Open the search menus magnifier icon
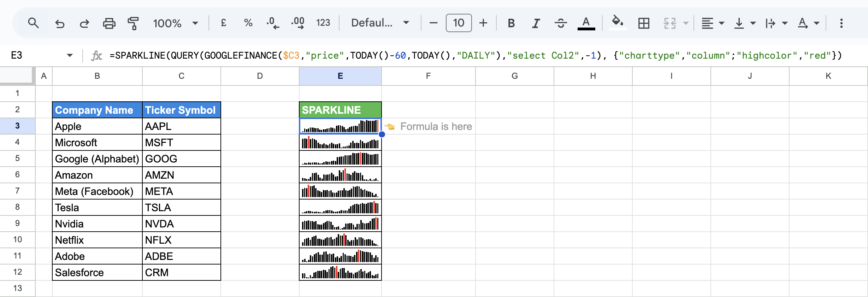The height and width of the screenshot is (297, 868). click(x=34, y=23)
